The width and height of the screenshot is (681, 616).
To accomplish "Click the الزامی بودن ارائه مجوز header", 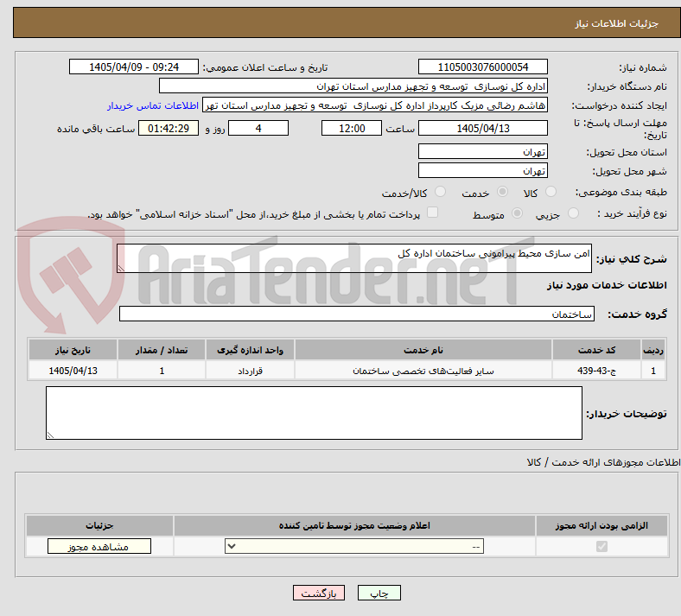I will click(601, 525).
